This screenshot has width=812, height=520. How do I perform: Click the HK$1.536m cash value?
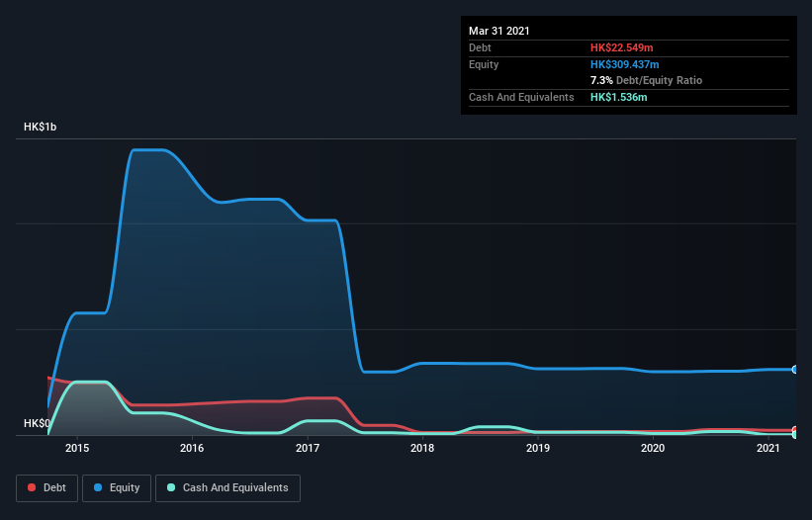tap(619, 97)
